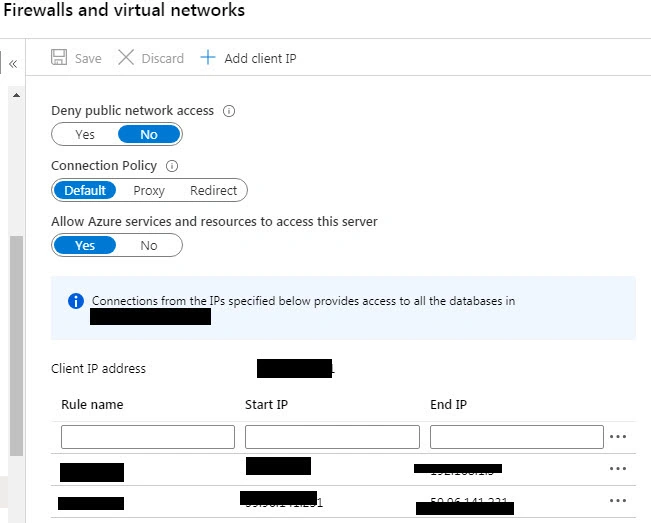Open ellipsis menu for the empty rule row
Viewport: 651px width, 523px height.
(618, 437)
